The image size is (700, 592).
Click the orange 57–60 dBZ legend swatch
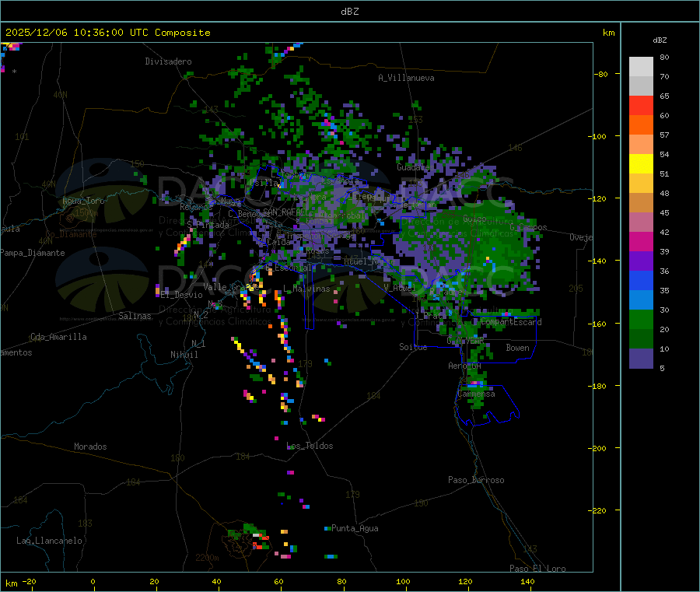tap(641, 125)
